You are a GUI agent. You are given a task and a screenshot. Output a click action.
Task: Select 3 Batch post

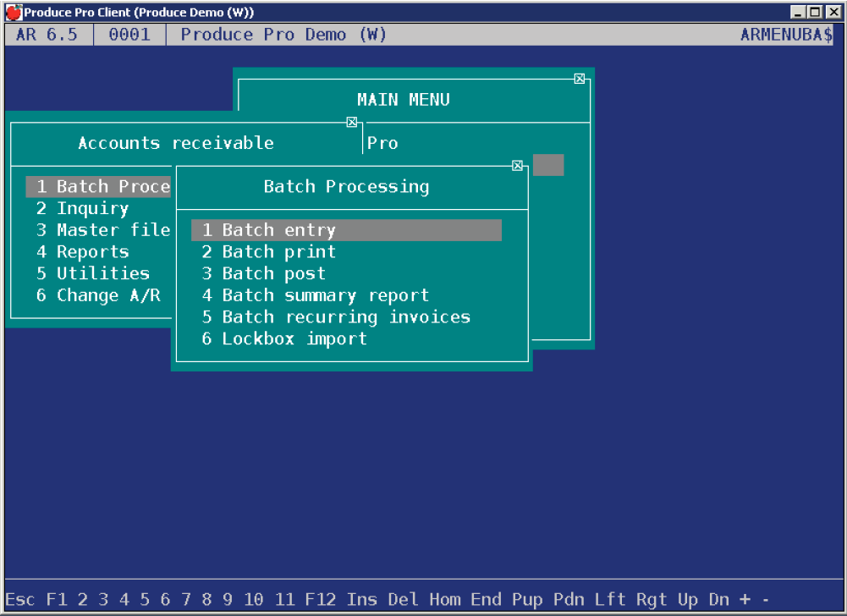point(264,273)
